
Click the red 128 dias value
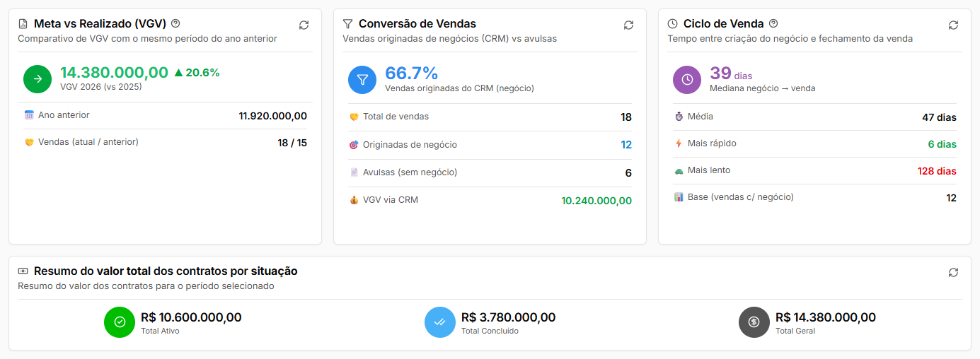pyautogui.click(x=937, y=171)
